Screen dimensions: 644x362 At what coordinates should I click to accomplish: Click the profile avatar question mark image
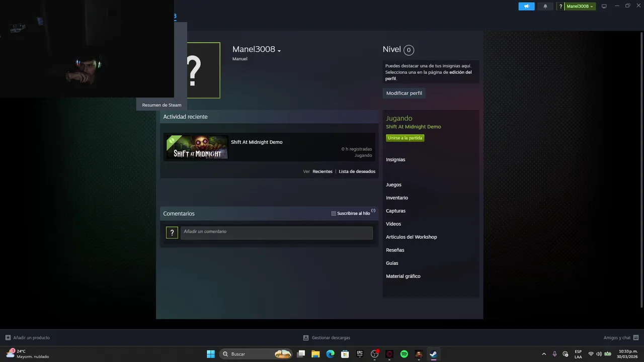[203, 70]
